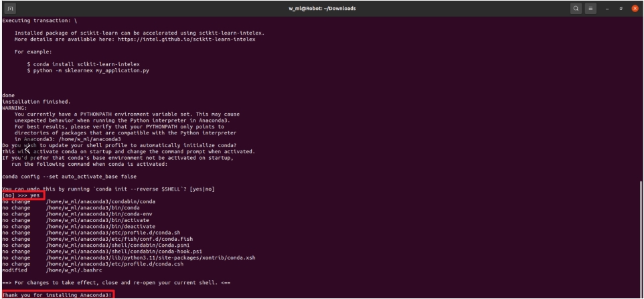Open a new terminal tab
This screenshot has width=644, height=299.
[9, 8]
